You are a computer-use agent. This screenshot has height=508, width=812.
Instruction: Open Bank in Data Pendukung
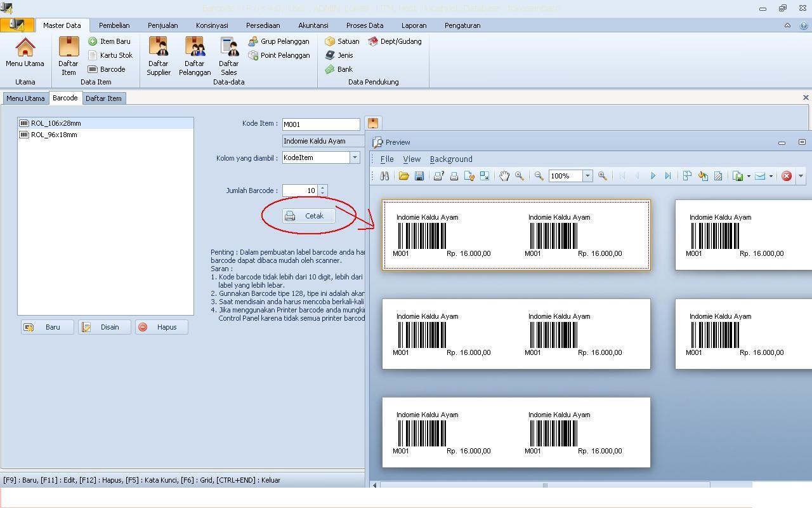pos(339,69)
